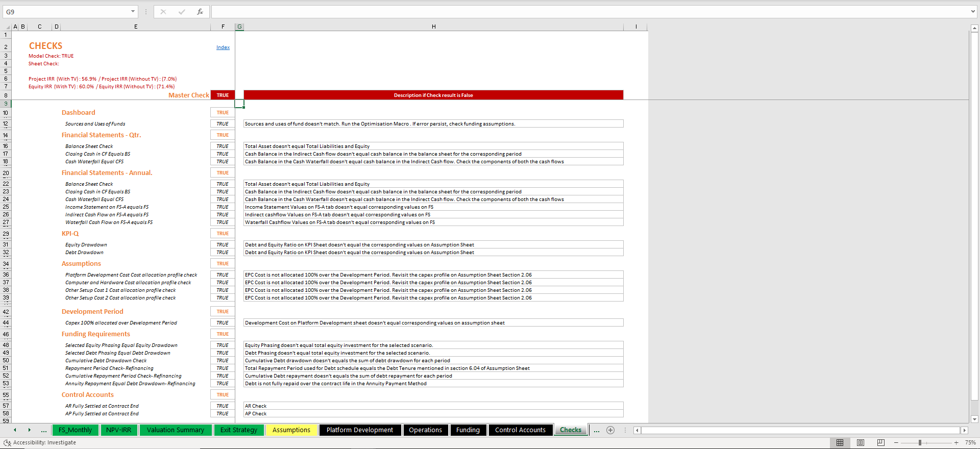Select column H header
Viewport: 980px width, 449px height.
[x=433, y=27]
